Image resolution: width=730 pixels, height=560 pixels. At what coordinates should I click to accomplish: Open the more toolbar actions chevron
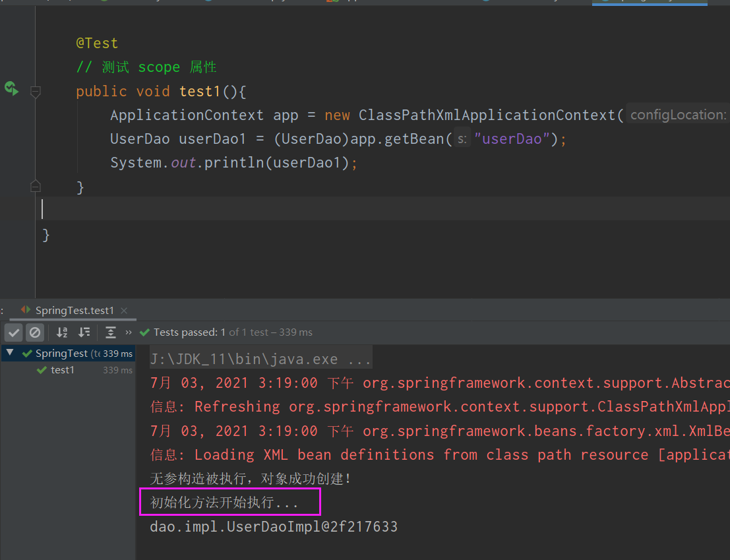pyautogui.click(x=129, y=332)
